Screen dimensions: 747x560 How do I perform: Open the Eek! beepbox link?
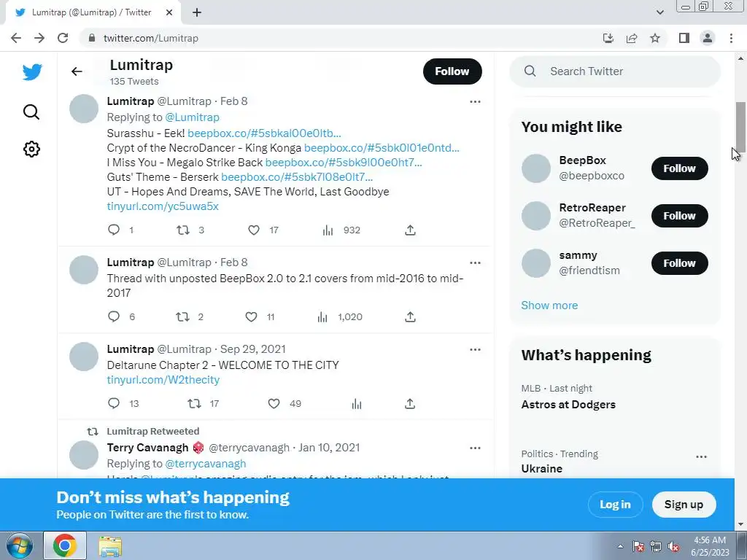[x=264, y=133]
